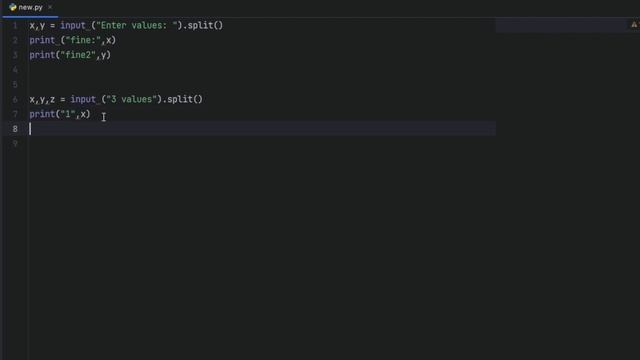Screen dimensions: 640x360
Task: Click line number 6 in the gutter
Action: 15,100
